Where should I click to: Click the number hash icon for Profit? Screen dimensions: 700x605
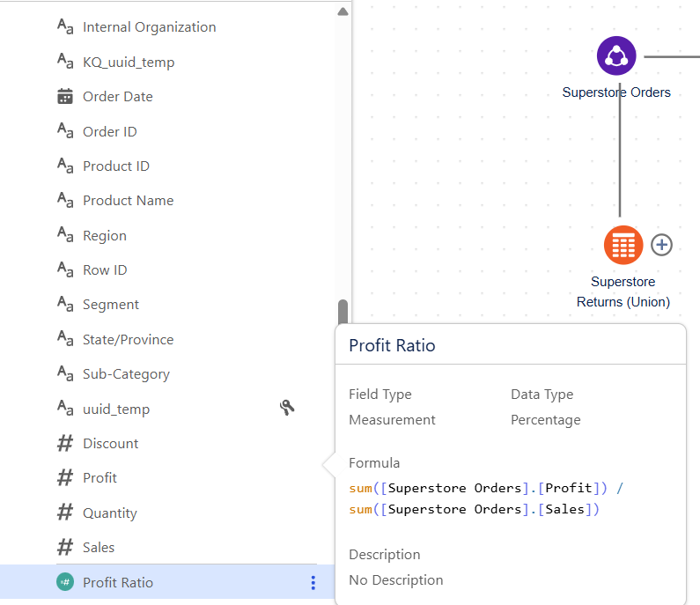click(x=65, y=477)
